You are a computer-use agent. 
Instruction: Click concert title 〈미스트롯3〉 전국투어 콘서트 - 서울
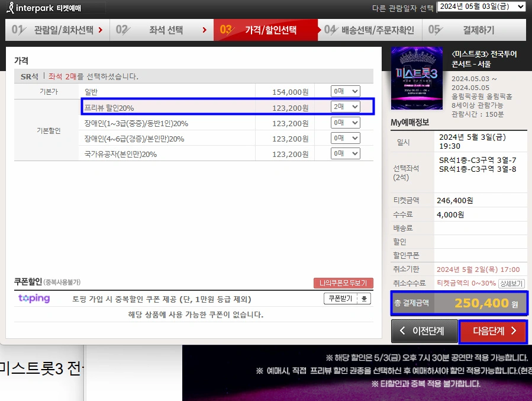coord(484,59)
